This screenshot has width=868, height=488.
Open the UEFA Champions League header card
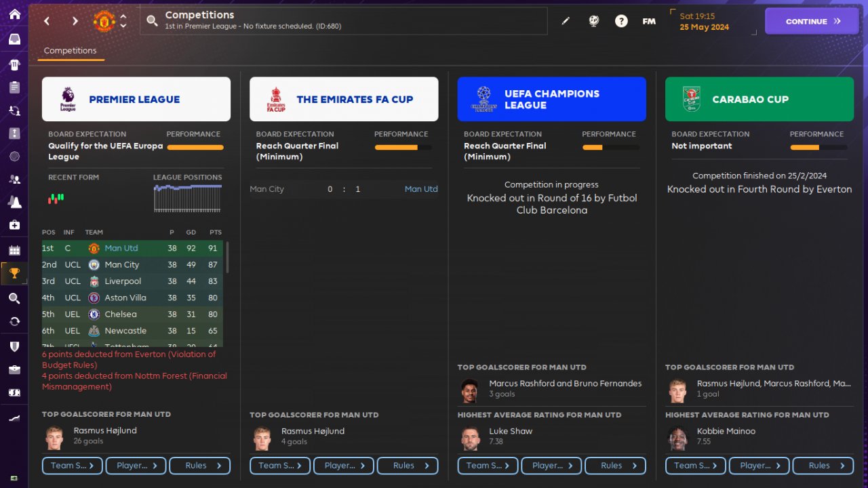click(551, 99)
